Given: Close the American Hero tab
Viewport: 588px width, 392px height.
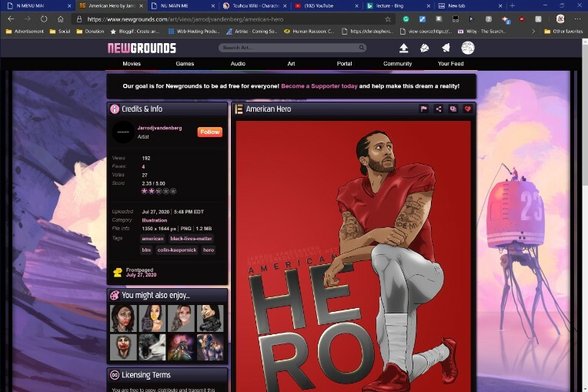Looking at the screenshot, I should 141,5.
